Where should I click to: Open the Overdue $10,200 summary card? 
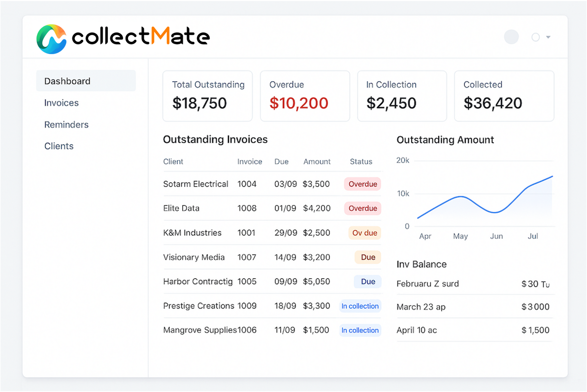tap(304, 96)
